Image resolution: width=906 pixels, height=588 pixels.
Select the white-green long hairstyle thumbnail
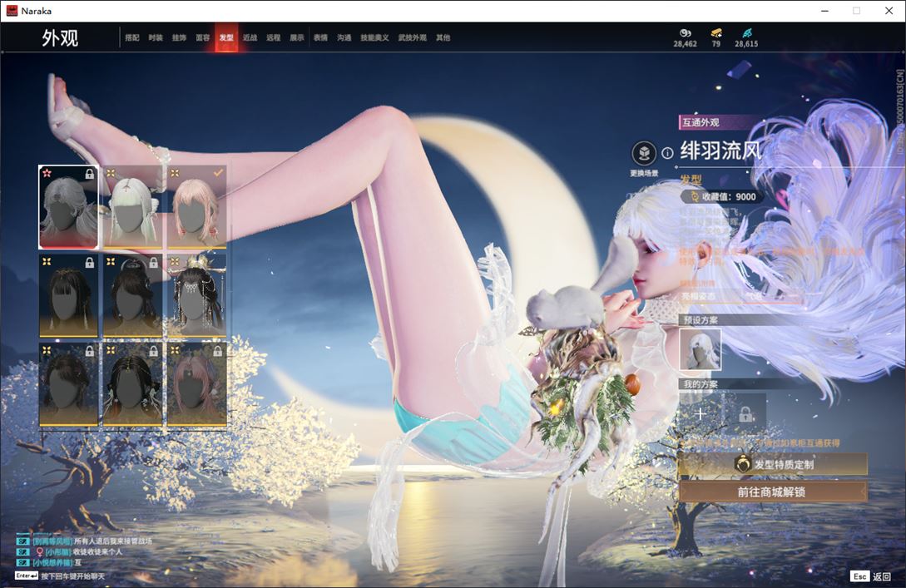(x=132, y=207)
